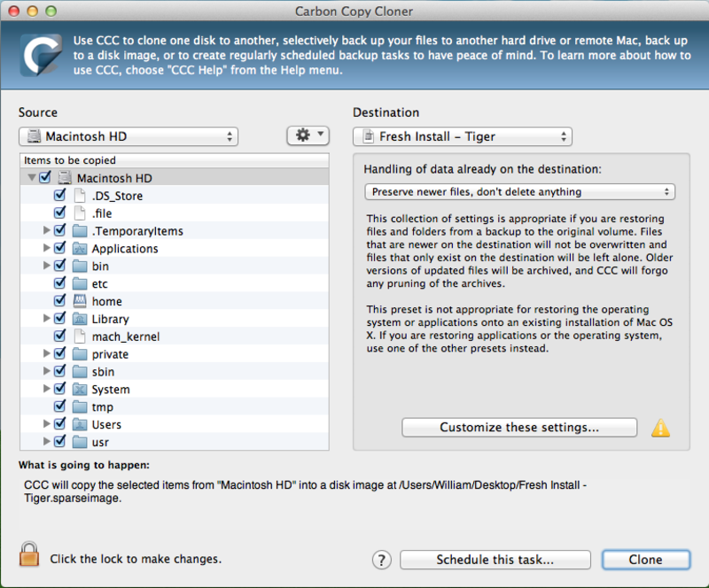The width and height of the screenshot is (709, 588).
Task: Click the tmp folder icon
Action: [80, 407]
